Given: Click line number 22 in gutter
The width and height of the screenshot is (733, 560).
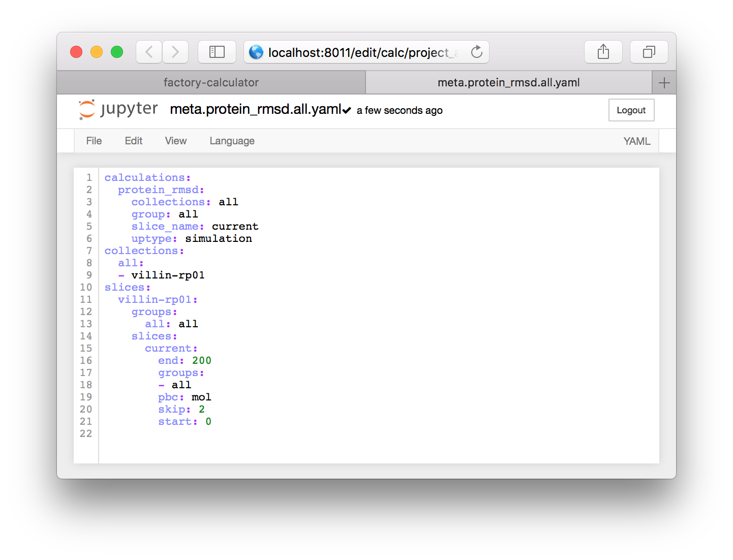Looking at the screenshot, I should click(x=86, y=433).
